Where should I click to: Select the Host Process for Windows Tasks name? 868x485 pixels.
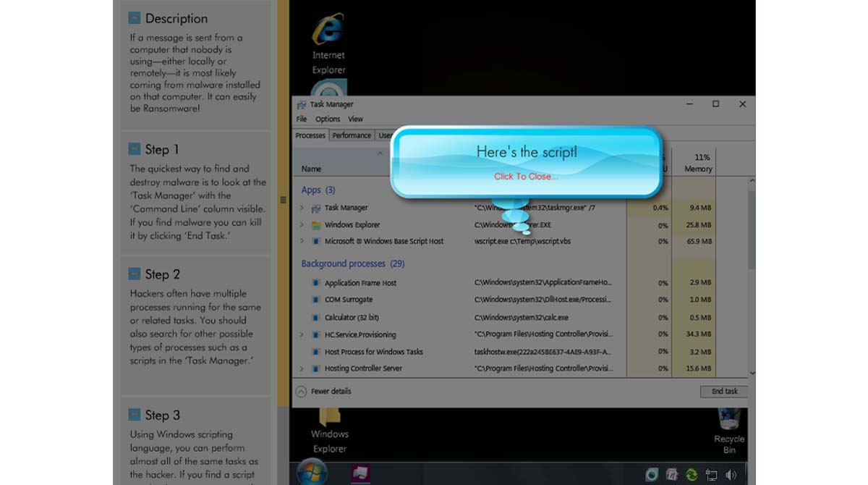coord(373,352)
